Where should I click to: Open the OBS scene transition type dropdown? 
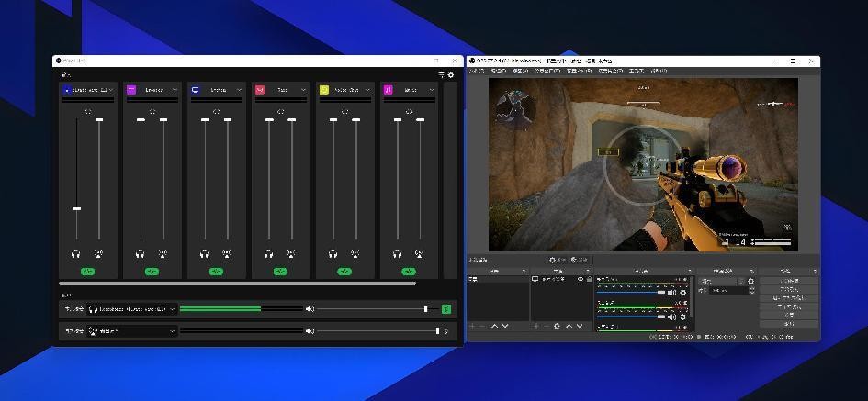(x=722, y=281)
